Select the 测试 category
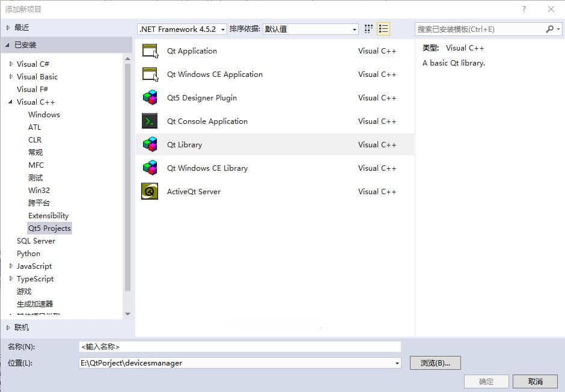The width and height of the screenshot is (565, 392). click(35, 177)
